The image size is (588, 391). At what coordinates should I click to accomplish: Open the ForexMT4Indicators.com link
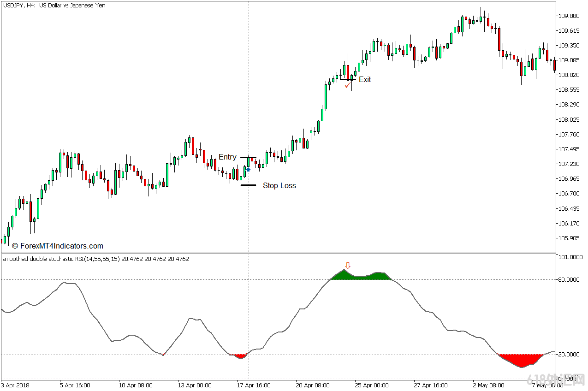point(60,246)
